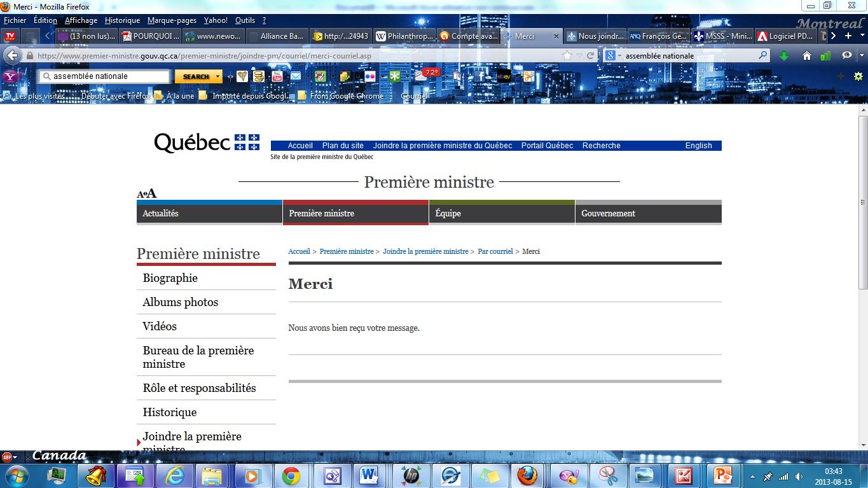Switch to the Philanthrop... Wikipedia tab
The width and height of the screenshot is (868, 488).
pyautogui.click(x=404, y=36)
